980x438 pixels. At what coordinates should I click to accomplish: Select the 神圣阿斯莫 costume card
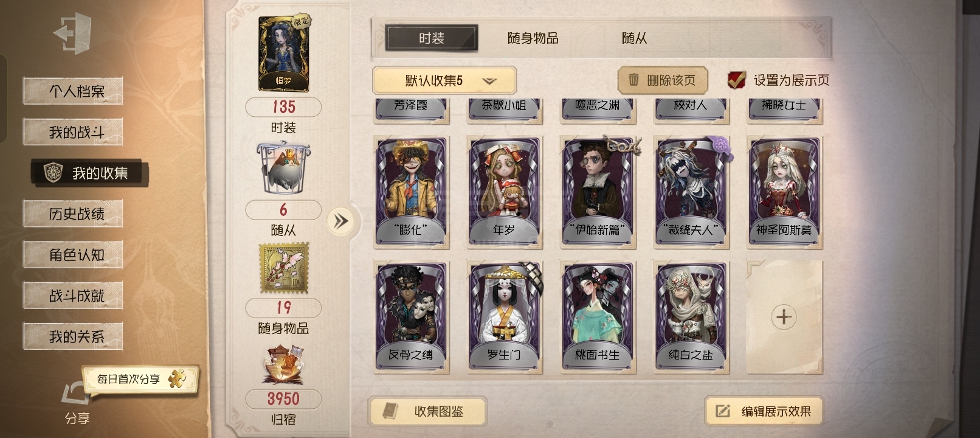click(x=784, y=192)
